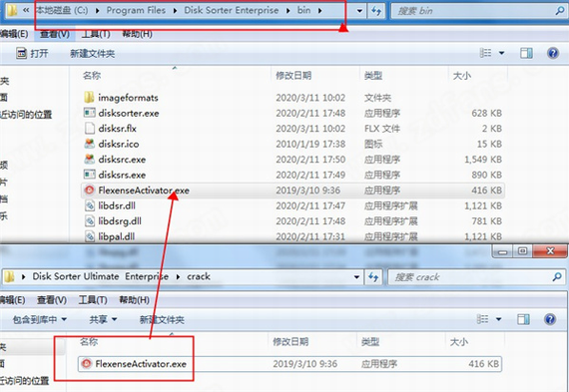
Task: Go to Program Files breadcrumb
Action: coord(136,11)
